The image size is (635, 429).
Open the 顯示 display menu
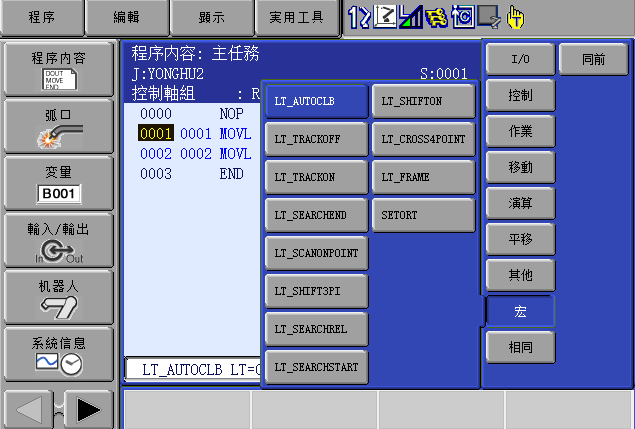coord(212,17)
